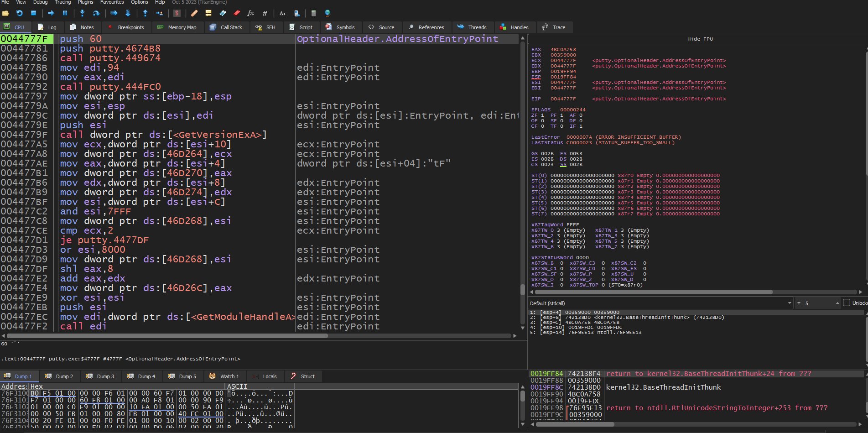Select the call putty.449674 instruction line

click(x=110, y=58)
